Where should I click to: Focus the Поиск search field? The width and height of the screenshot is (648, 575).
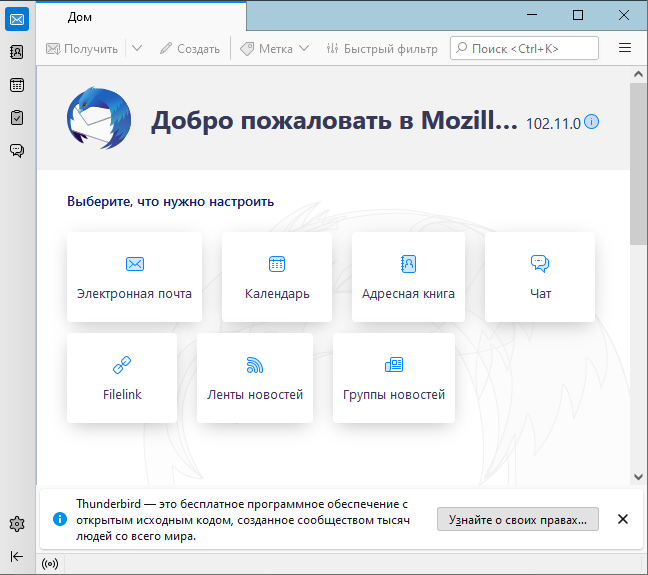point(524,48)
